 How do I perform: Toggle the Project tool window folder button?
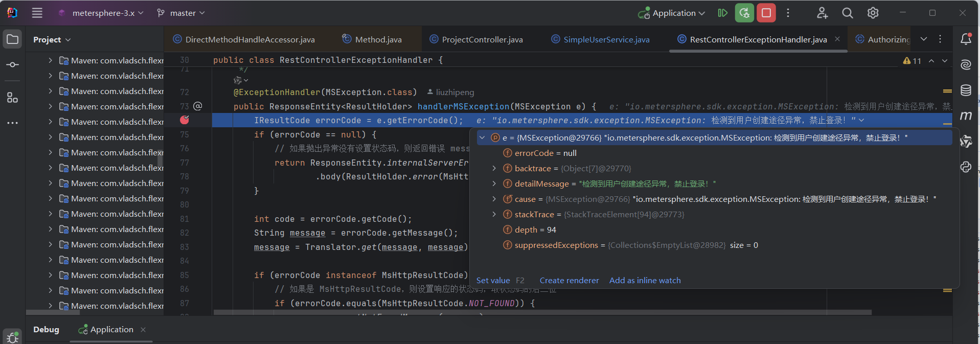click(13, 39)
